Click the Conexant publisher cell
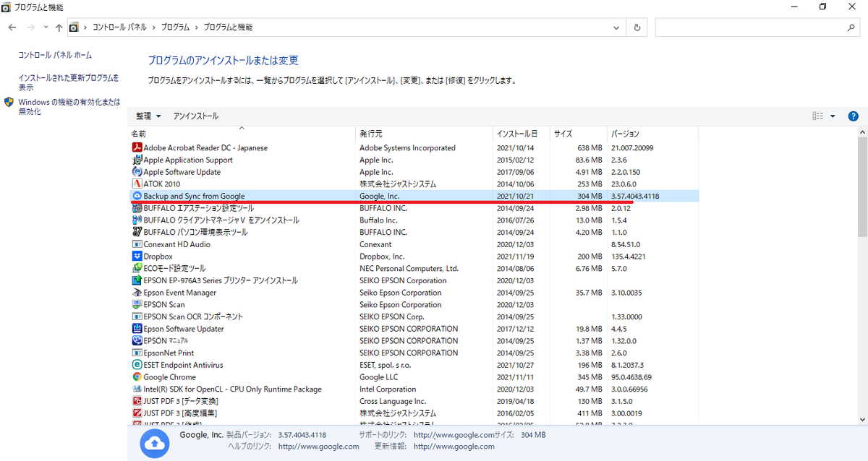The width and height of the screenshot is (868, 461). (x=375, y=244)
